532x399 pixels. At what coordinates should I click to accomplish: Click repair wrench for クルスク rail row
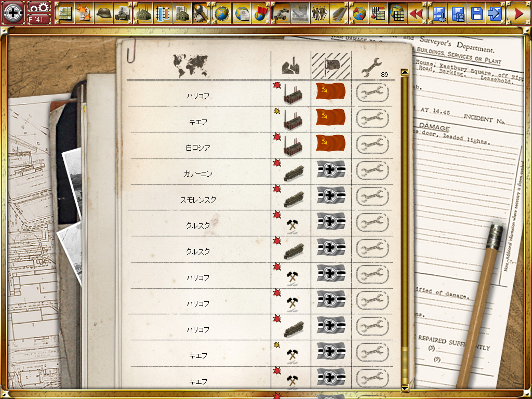click(x=372, y=248)
